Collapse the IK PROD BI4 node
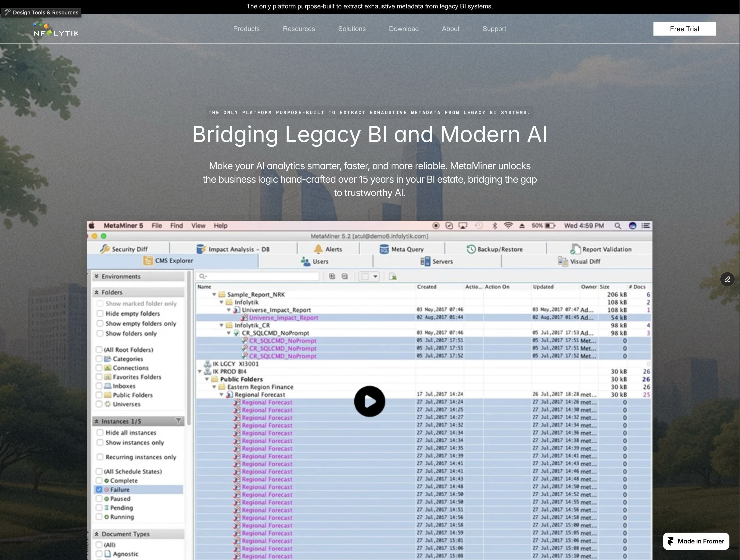The image size is (740, 560). click(200, 372)
